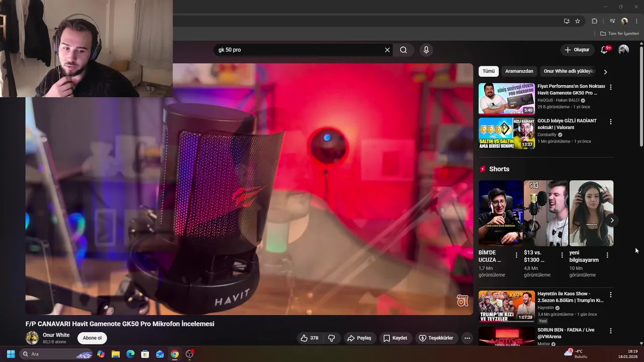Open File Explorer from the taskbar
The height and width of the screenshot is (362, 644).
(x=115, y=354)
